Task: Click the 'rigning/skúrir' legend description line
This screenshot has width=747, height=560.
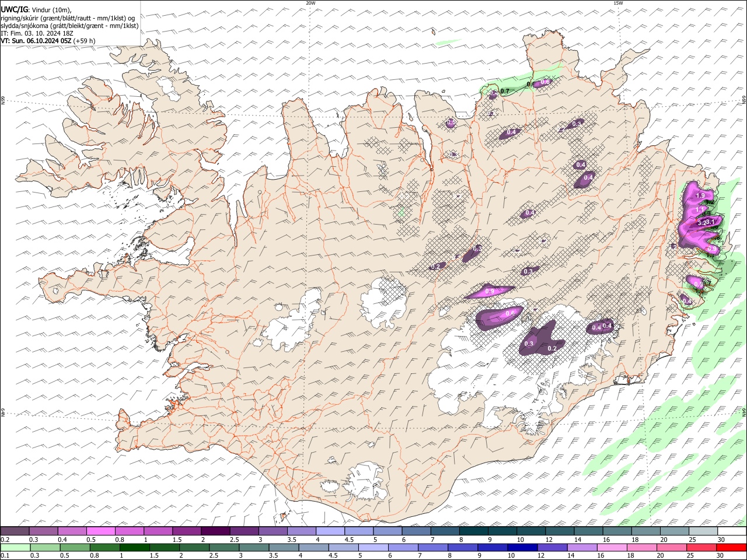Action: pos(68,18)
